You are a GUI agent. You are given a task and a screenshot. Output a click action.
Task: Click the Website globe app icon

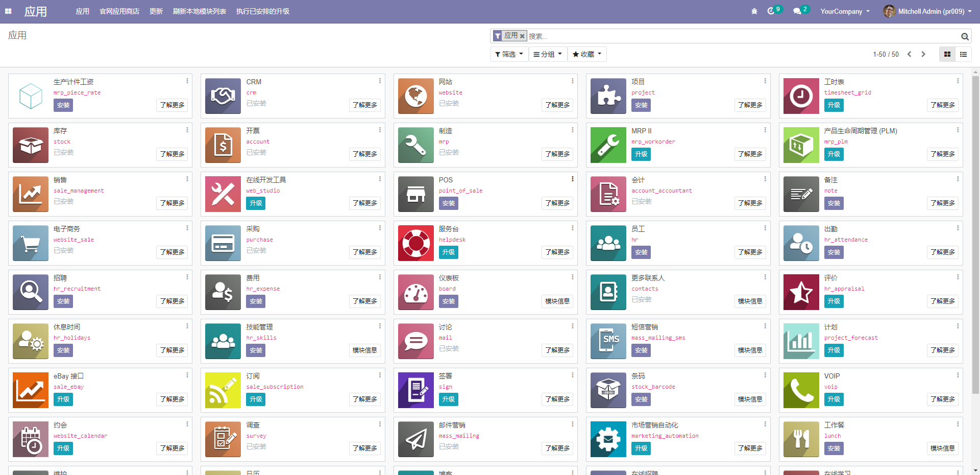click(x=416, y=96)
